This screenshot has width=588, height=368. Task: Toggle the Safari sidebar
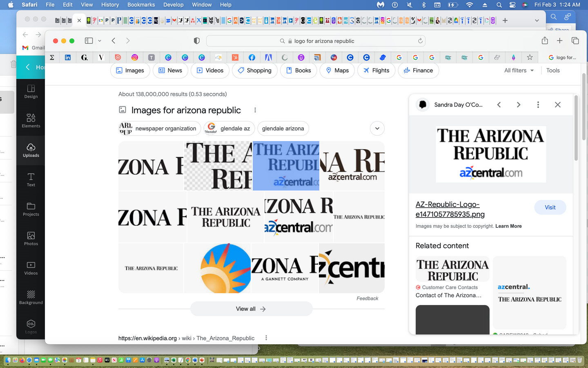click(89, 41)
